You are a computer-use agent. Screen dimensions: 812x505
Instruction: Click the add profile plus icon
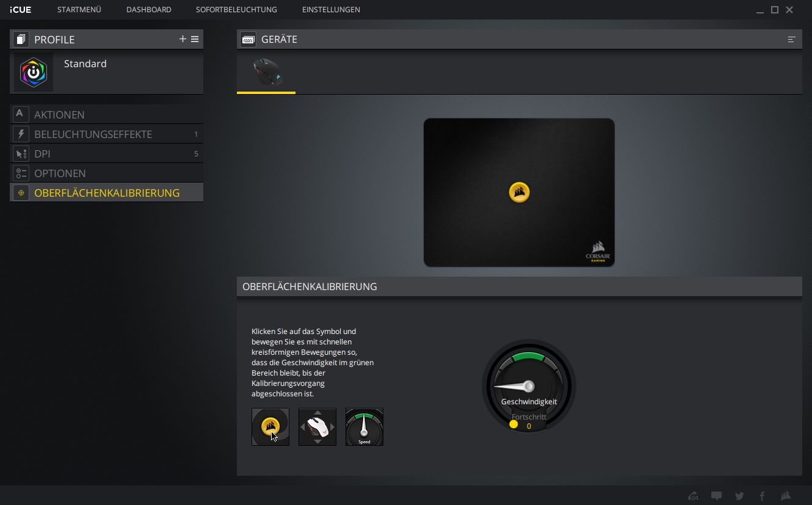183,39
